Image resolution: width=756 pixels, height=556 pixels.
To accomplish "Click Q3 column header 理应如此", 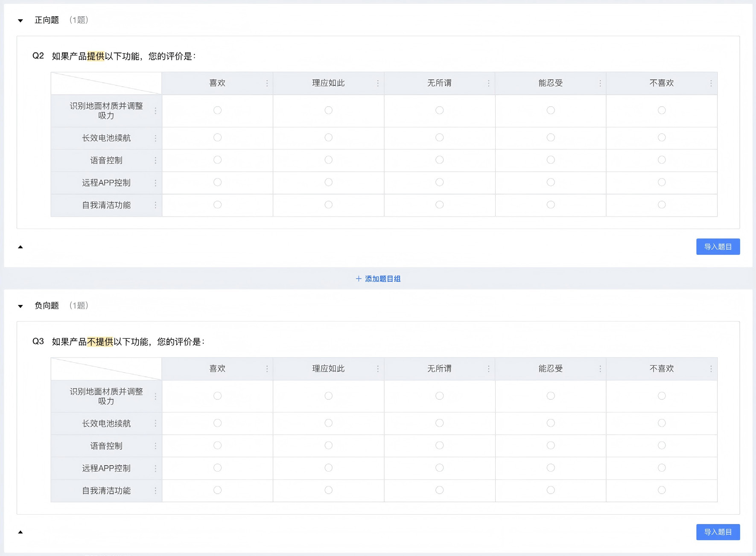I will tap(328, 369).
